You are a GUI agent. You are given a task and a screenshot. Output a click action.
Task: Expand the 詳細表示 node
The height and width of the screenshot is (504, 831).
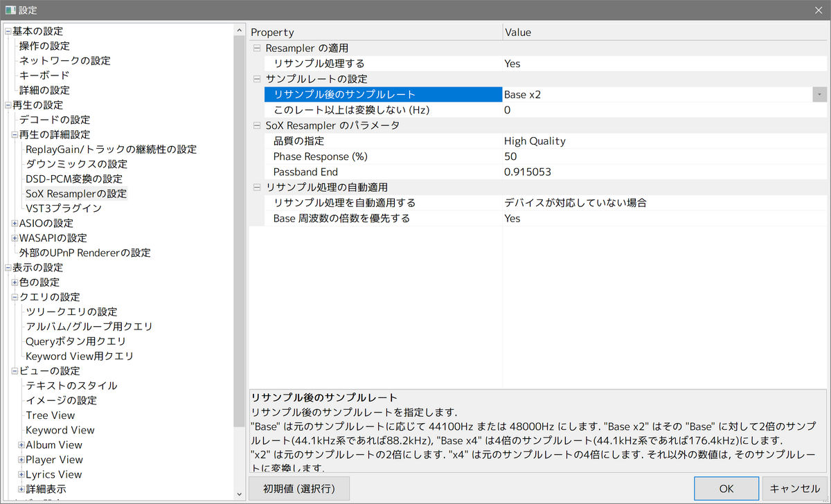pos(21,489)
